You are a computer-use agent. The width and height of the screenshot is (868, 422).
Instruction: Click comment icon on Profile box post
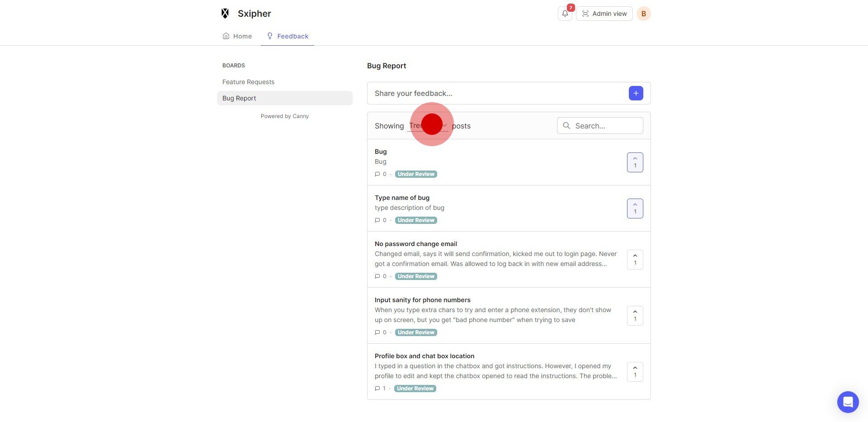click(377, 389)
